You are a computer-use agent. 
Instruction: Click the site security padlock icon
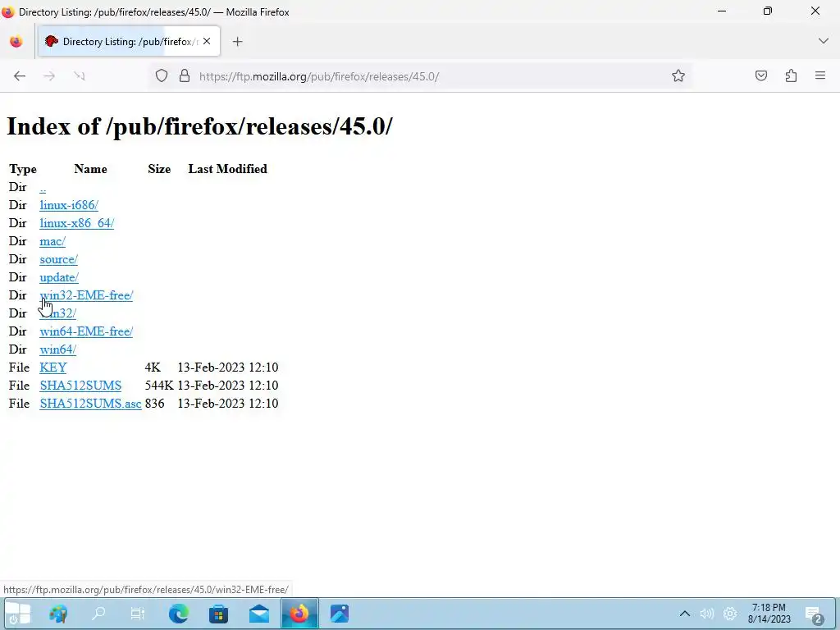(185, 76)
